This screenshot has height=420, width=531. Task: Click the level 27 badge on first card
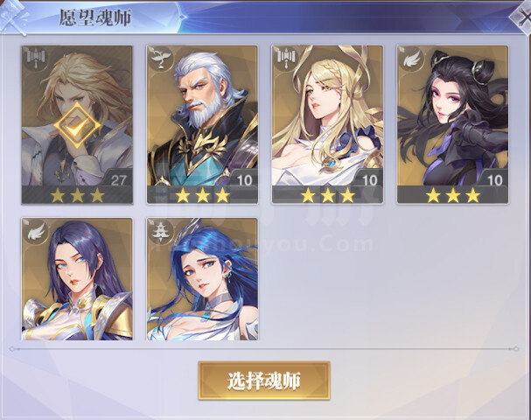[117, 178]
